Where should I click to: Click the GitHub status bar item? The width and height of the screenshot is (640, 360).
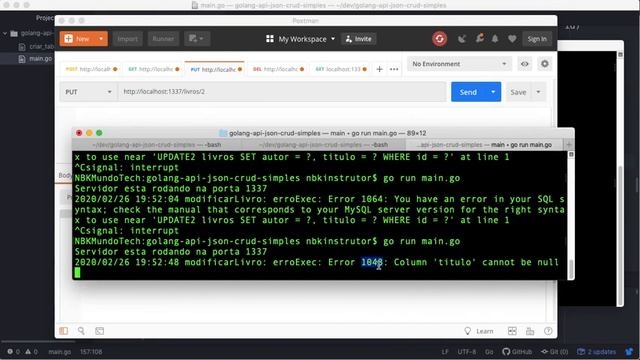(x=517, y=351)
